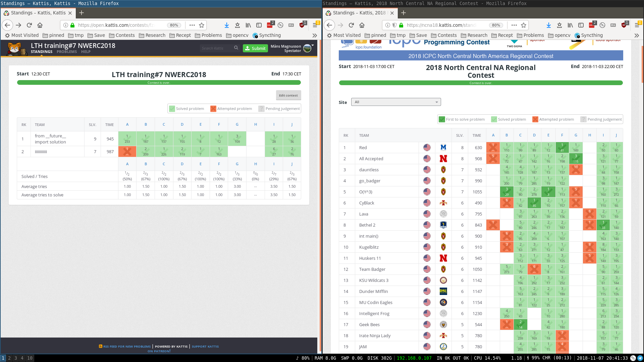Toggle sidebar icon in left Firefox window
This screenshot has width=644, height=362.
tap(259, 25)
